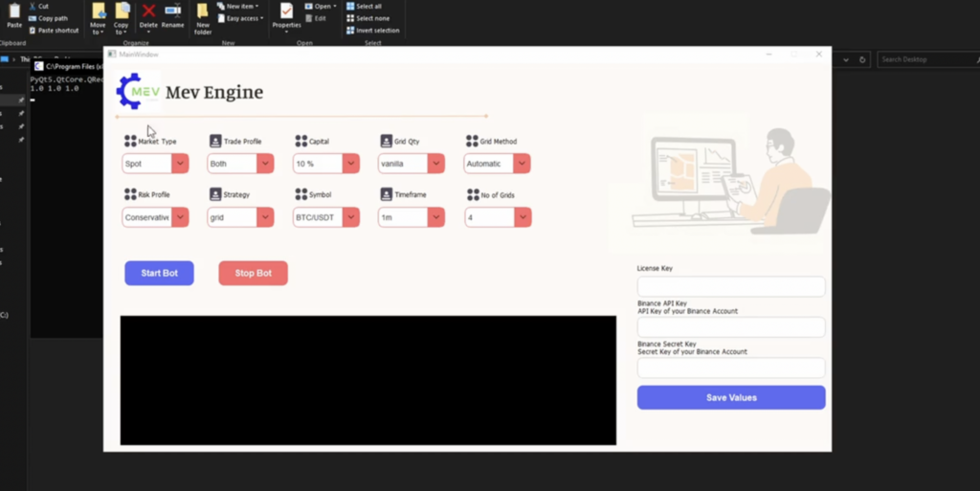Click the Strategy label icon
980x491 pixels.
pos(215,194)
